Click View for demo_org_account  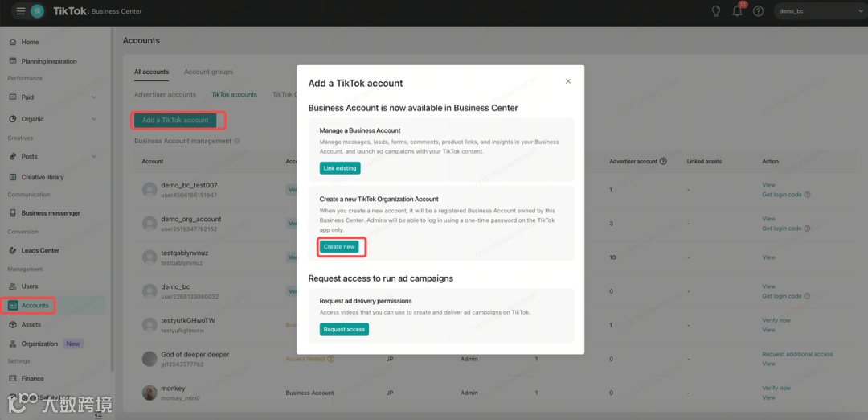pyautogui.click(x=768, y=219)
